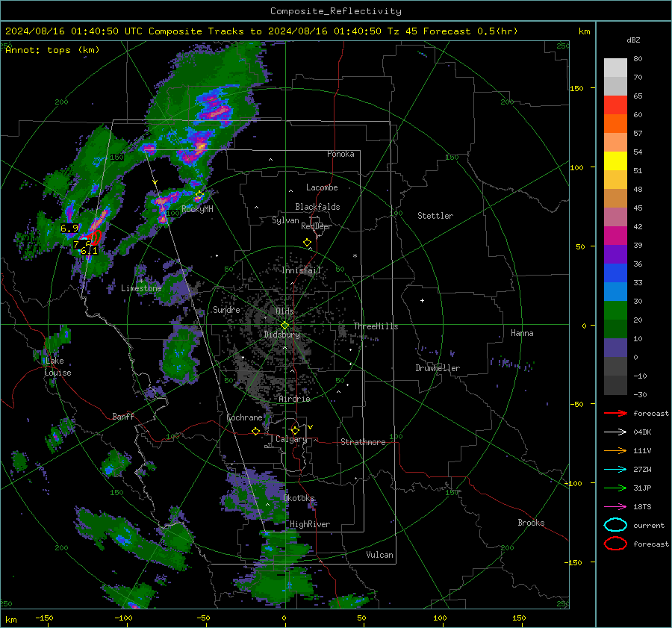This screenshot has height=628, width=672.
Task: Click the magenta 18TS arrow in legend
Action: tap(615, 507)
